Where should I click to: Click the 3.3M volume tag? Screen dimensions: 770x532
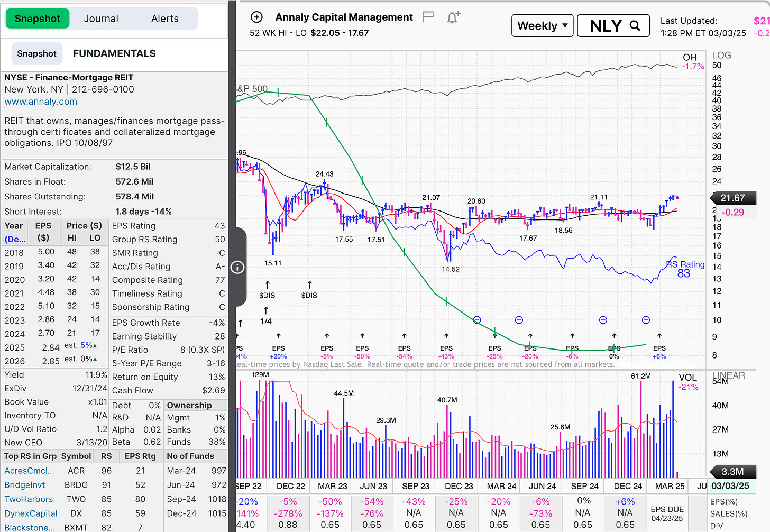(732, 472)
